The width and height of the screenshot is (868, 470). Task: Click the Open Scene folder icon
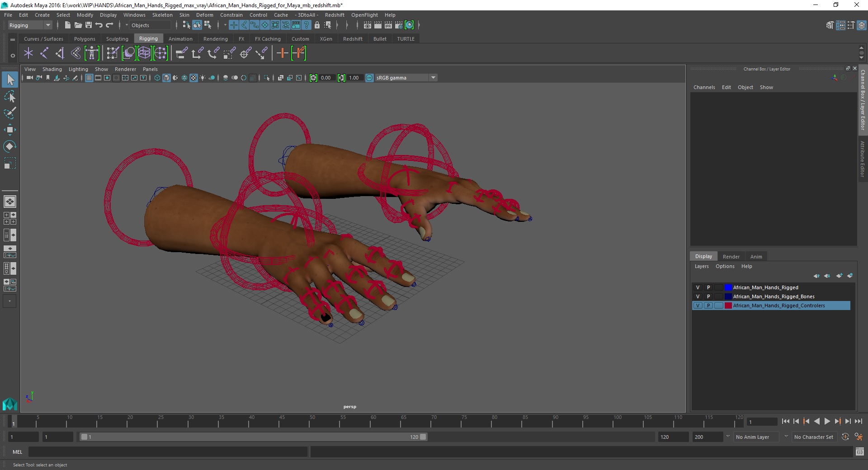pyautogui.click(x=78, y=25)
